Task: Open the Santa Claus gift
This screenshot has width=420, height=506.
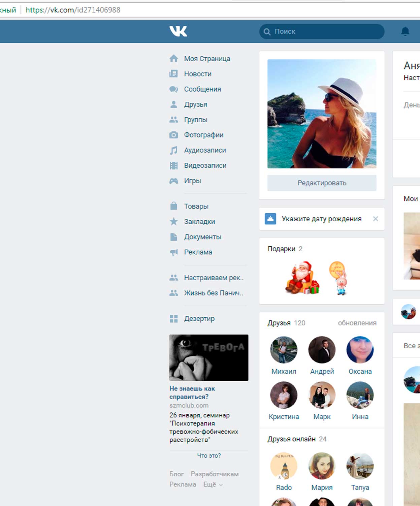Action: (302, 277)
